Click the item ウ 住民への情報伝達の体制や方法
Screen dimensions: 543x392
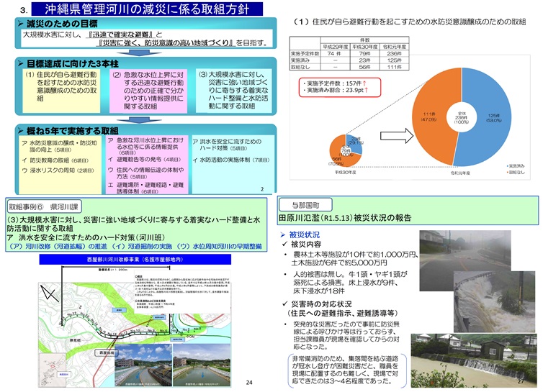click(x=145, y=173)
